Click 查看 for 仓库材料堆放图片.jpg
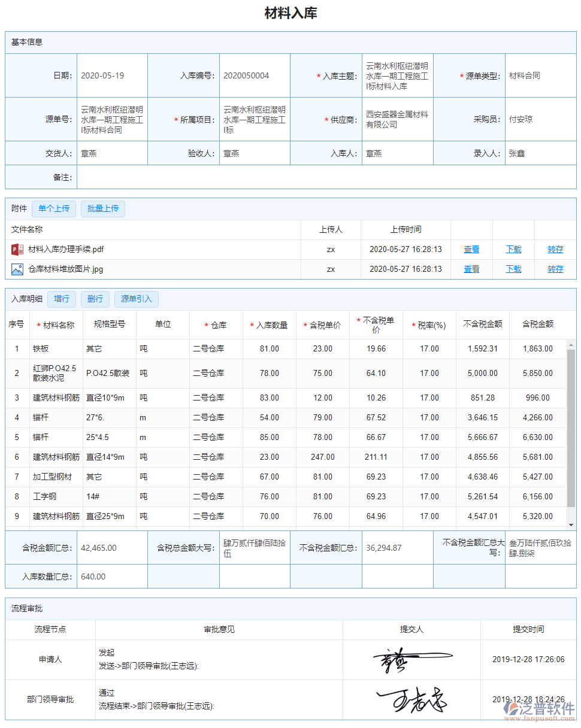Screen dimensions: 581x728 click(x=471, y=269)
